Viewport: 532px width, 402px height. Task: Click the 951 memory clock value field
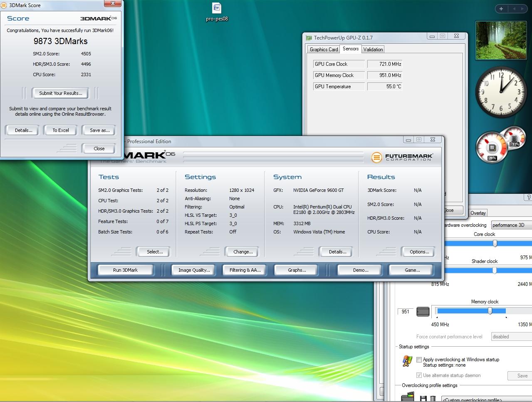pos(406,312)
